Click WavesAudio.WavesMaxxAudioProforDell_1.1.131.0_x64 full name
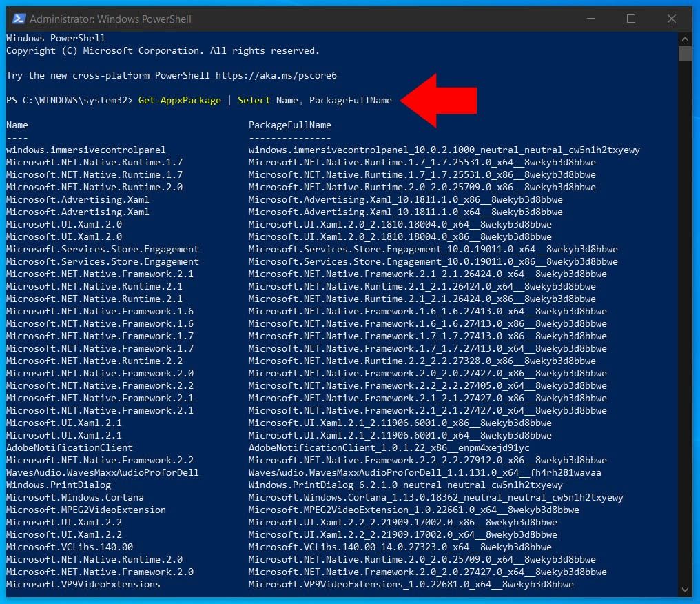The height and width of the screenshot is (604, 700). (x=425, y=473)
